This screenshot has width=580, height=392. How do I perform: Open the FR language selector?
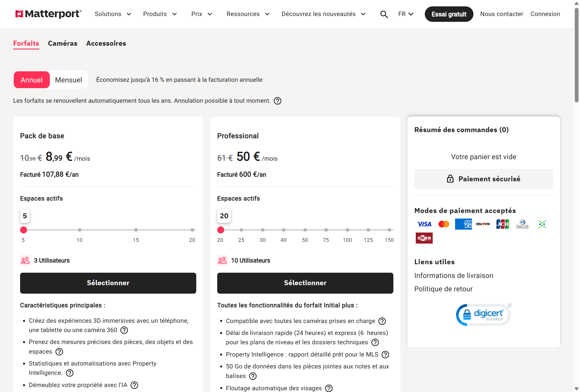click(x=406, y=14)
